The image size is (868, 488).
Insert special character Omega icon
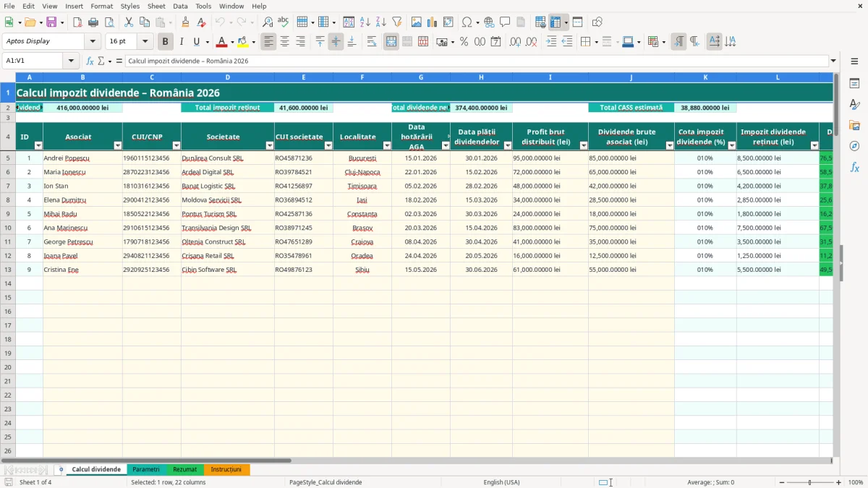click(467, 22)
